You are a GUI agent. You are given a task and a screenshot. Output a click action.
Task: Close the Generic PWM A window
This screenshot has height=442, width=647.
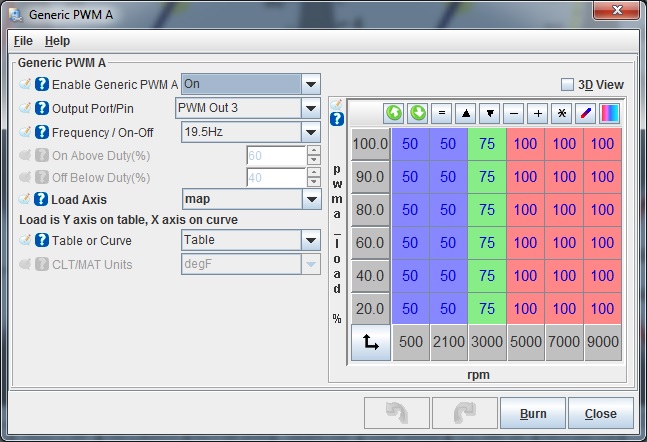[616, 10]
